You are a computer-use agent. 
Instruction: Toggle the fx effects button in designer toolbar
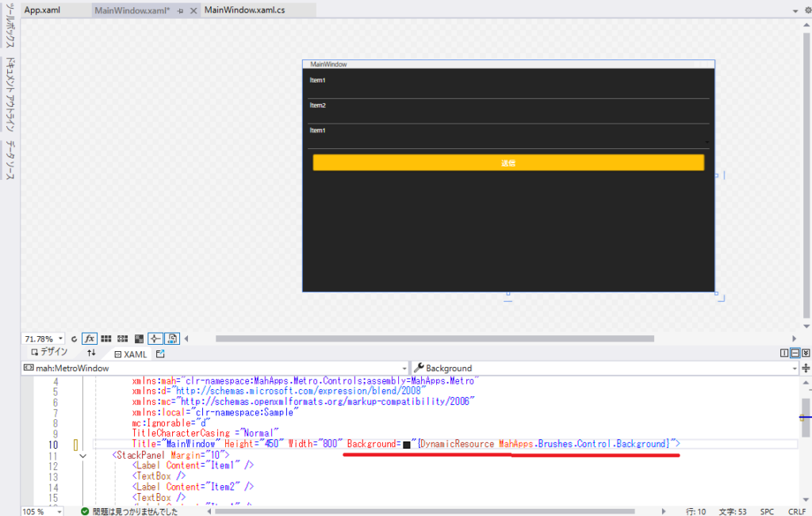(x=90, y=338)
